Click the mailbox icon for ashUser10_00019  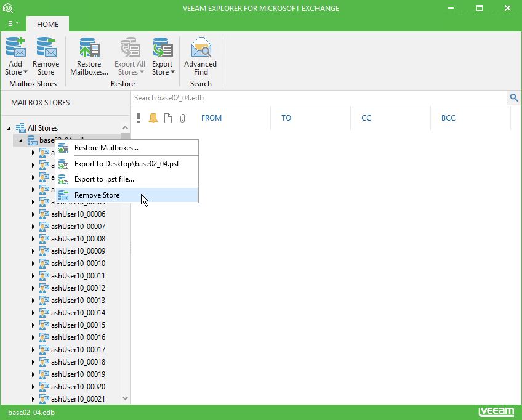click(44, 374)
